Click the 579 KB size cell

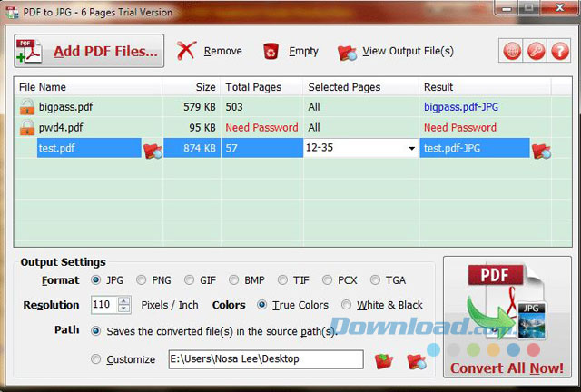tap(200, 107)
